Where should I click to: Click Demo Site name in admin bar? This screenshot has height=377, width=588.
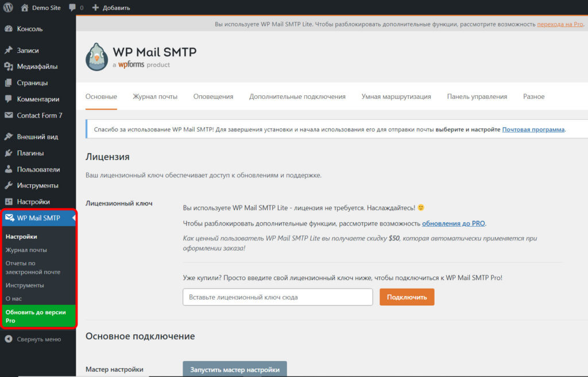pos(47,8)
